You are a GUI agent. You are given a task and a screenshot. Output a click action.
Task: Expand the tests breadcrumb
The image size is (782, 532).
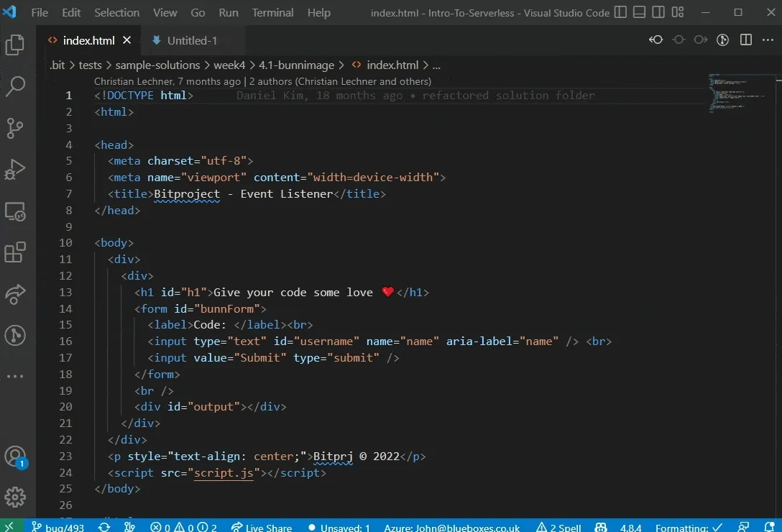coord(90,65)
